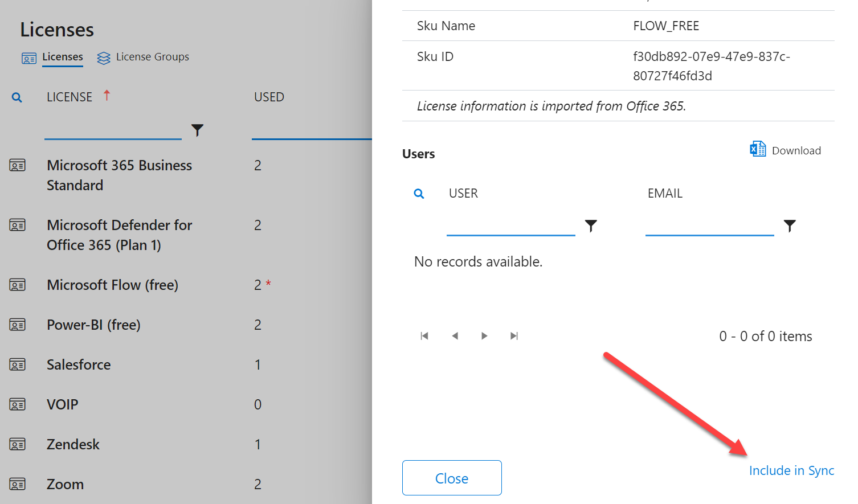
Task: Click the license icon for VOIP
Action: tap(18, 404)
